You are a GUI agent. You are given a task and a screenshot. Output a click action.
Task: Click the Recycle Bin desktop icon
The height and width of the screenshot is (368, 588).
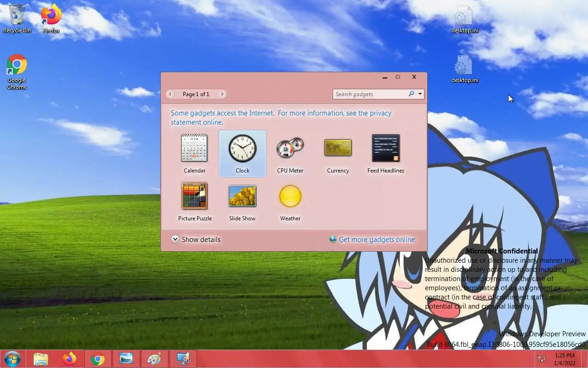[x=17, y=18]
